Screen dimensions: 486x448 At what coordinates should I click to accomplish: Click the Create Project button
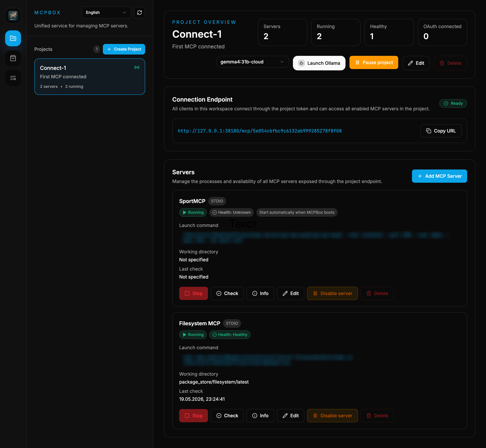coord(124,49)
